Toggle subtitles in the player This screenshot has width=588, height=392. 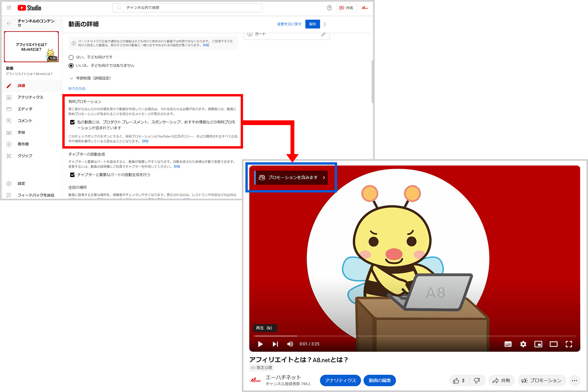click(x=508, y=344)
